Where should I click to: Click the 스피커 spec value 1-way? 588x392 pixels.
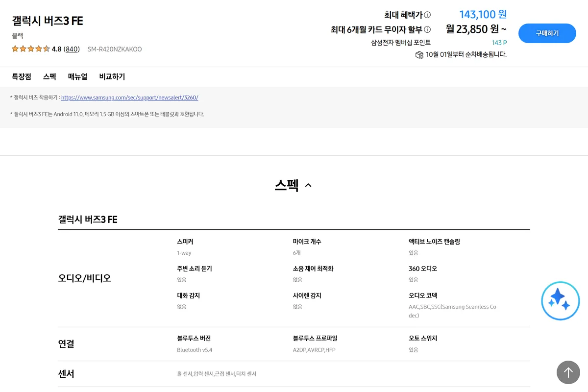(184, 253)
